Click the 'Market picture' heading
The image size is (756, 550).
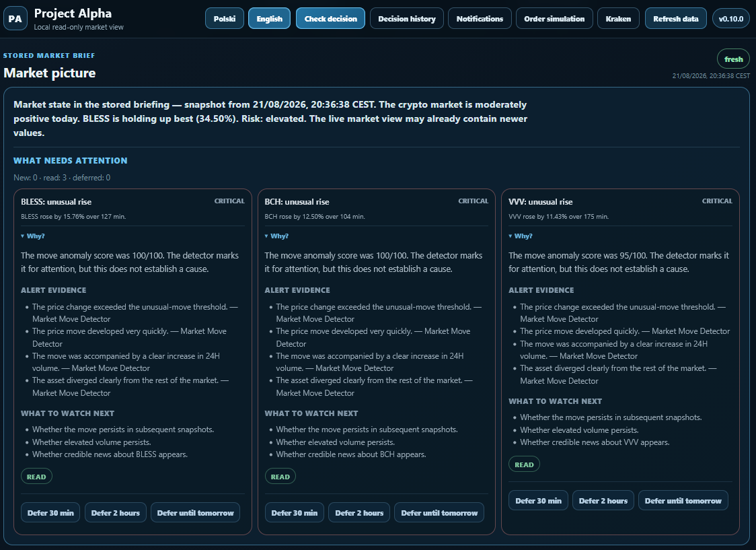pyautogui.click(x=50, y=73)
